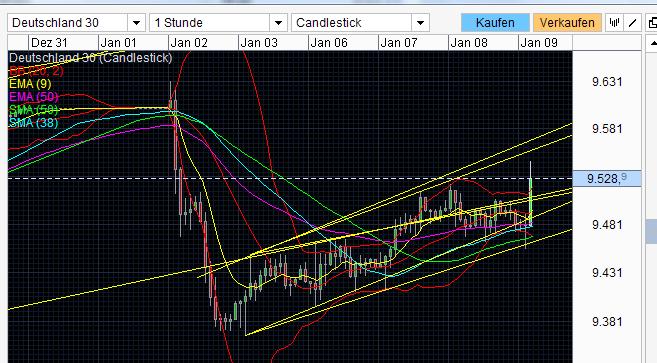657x363 pixels.
Task: Click the Verkaufen button
Action: (567, 23)
